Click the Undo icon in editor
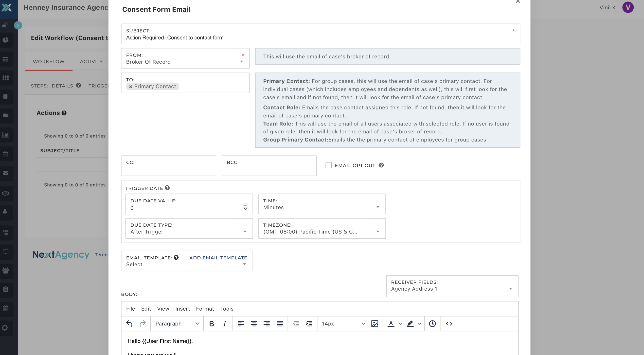This screenshot has width=644, height=355. [x=129, y=324]
